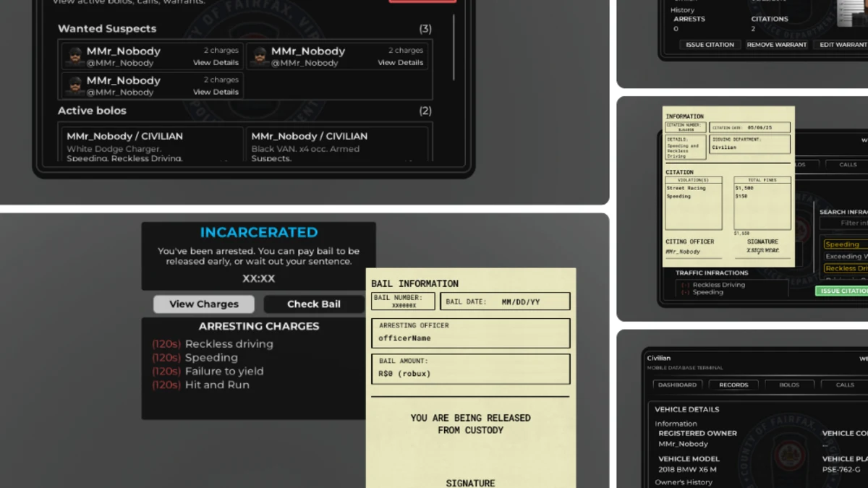Click the Arrests count in History
Viewport: 868px width, 488px height.
(676, 29)
